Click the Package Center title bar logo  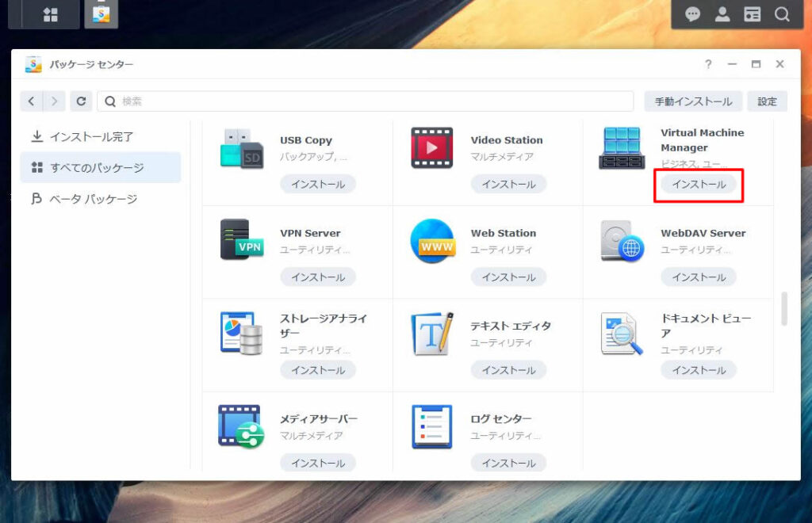[x=33, y=64]
